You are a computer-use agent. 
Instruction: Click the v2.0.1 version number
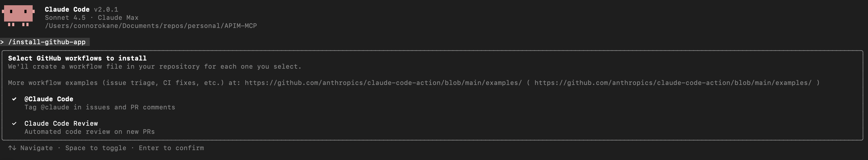point(106,9)
